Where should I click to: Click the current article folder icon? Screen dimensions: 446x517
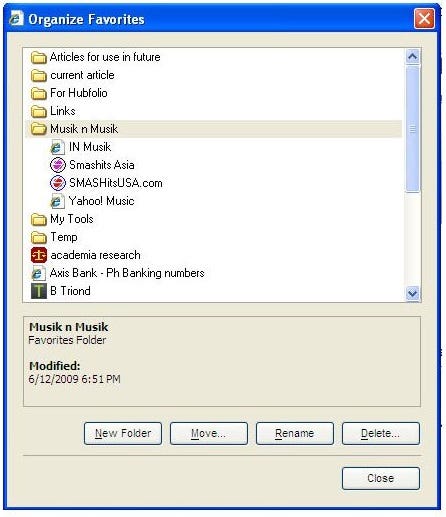[x=39, y=75]
